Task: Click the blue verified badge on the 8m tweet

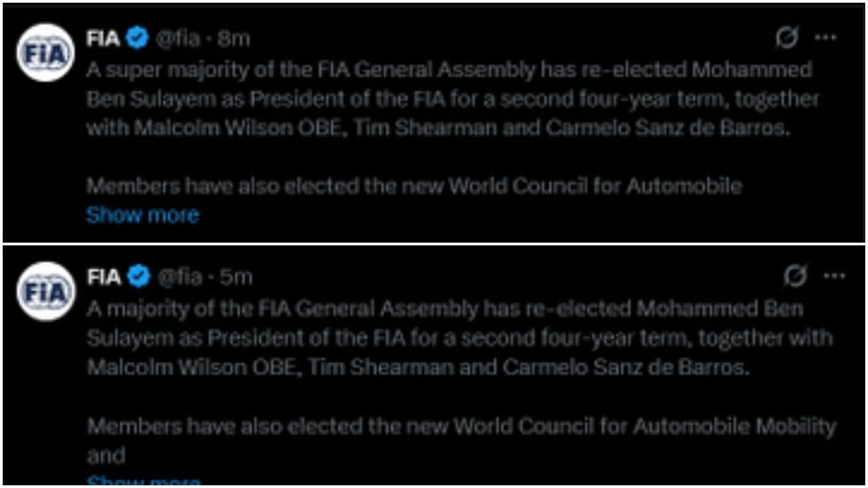Action: coord(136,38)
